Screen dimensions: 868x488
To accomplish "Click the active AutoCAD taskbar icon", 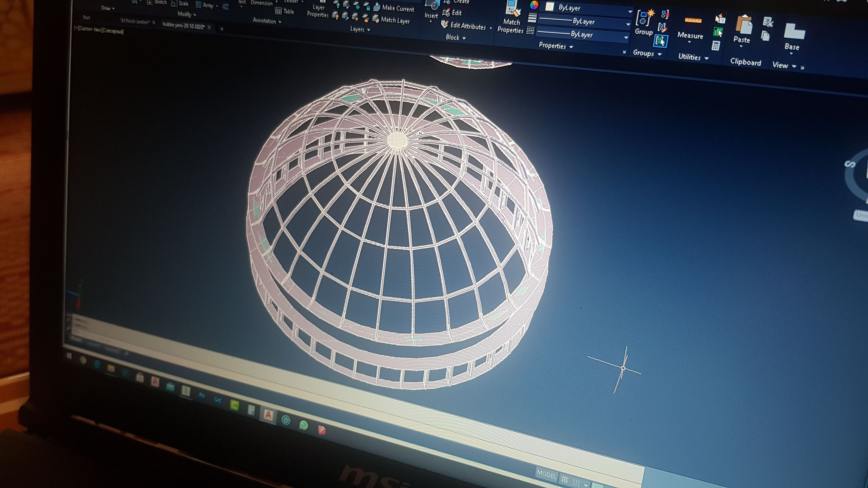I will [x=268, y=415].
